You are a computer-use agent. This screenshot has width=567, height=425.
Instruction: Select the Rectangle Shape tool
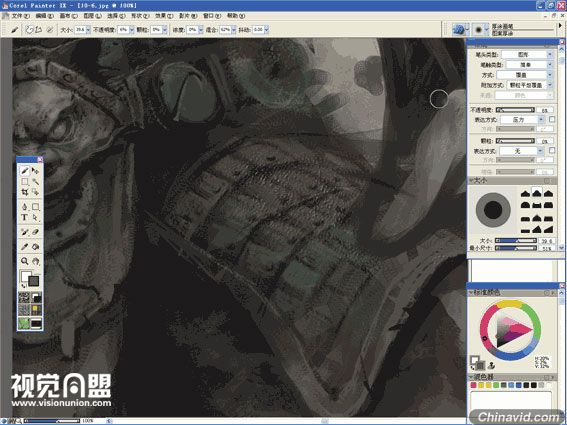point(35,207)
